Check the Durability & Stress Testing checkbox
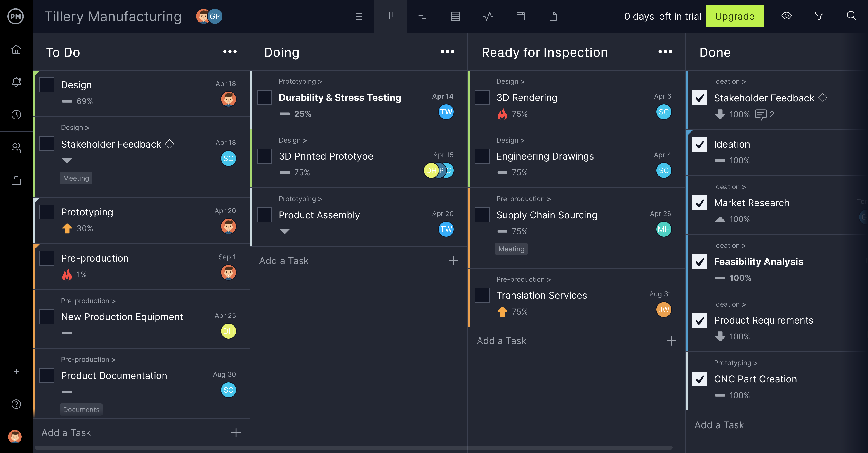This screenshot has width=868, height=453. (264, 98)
